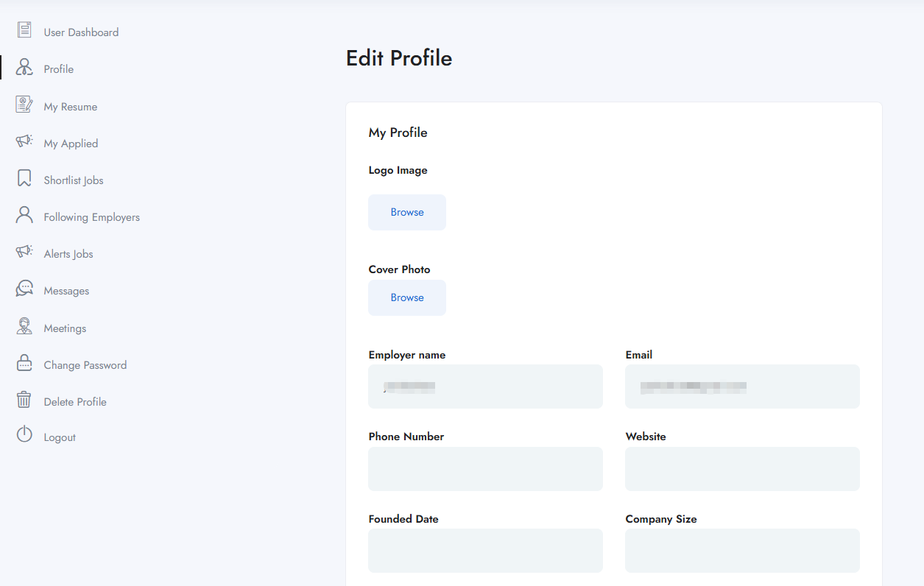Viewport: 924px width, 586px height.
Task: Click the Messages chat bubble icon
Action: (24, 289)
